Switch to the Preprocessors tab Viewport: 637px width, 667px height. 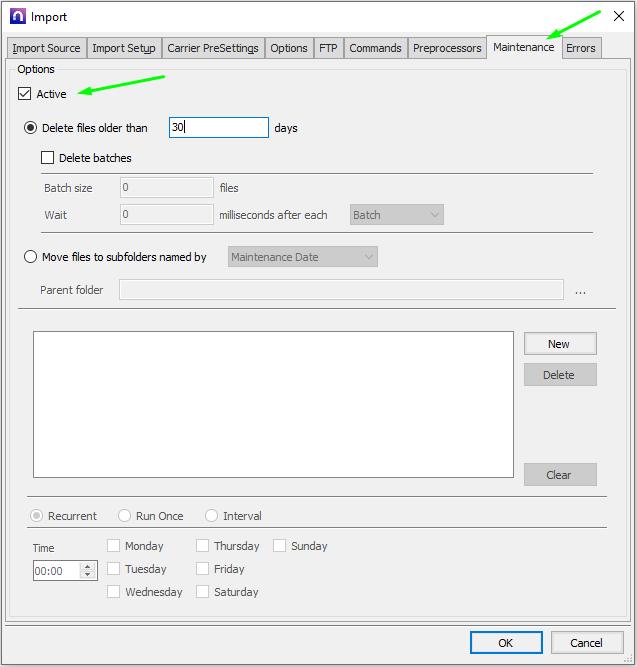447,48
